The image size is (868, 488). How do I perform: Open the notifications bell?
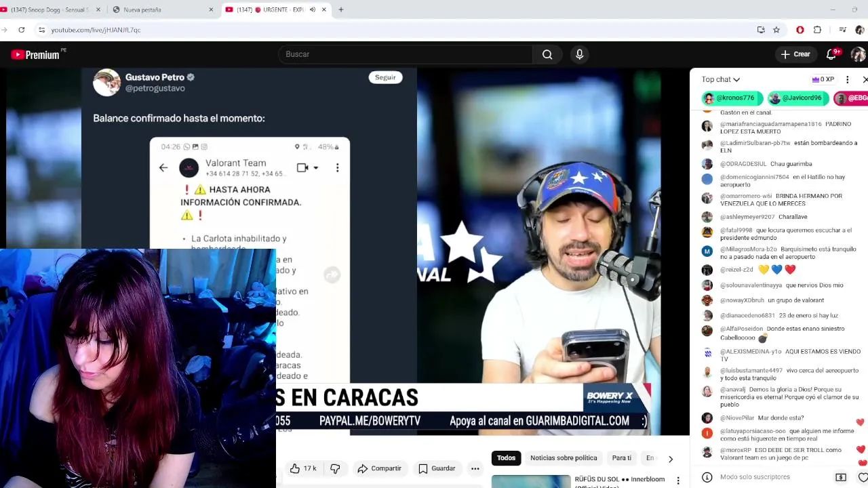coord(832,54)
